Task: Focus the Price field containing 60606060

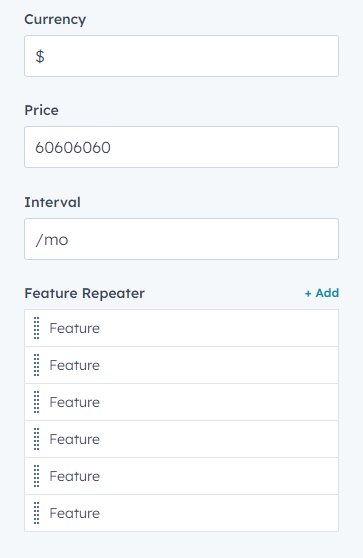Action: pos(182,147)
